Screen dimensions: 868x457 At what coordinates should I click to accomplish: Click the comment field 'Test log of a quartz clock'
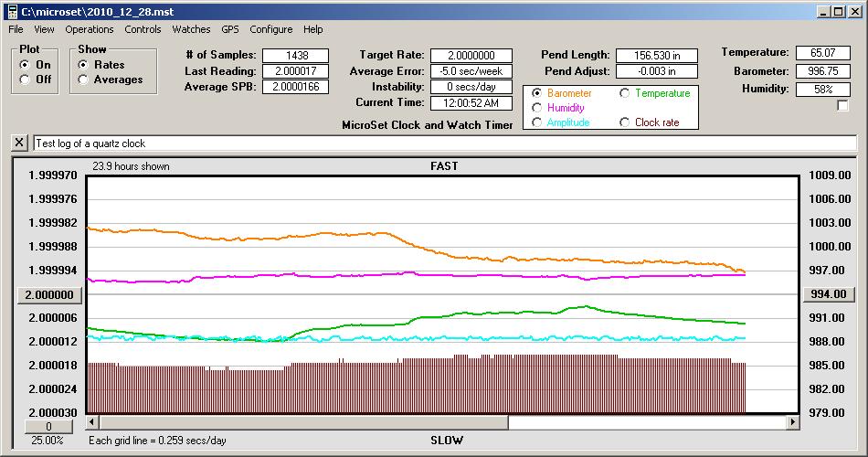[x=445, y=143]
